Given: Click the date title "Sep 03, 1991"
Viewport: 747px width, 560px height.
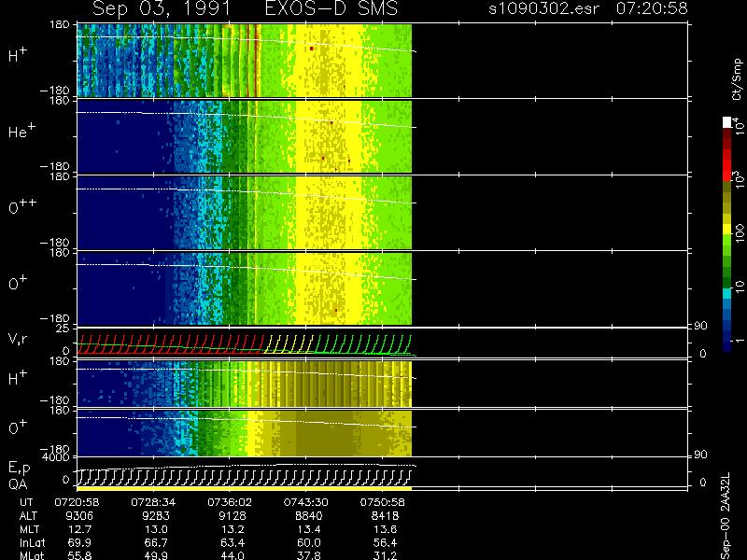Looking at the screenshot, I should [x=161, y=8].
